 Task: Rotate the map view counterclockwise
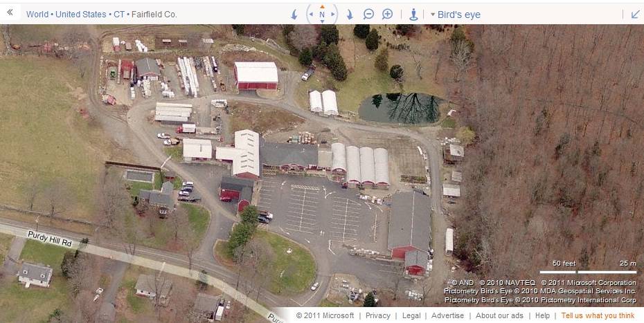coord(294,15)
